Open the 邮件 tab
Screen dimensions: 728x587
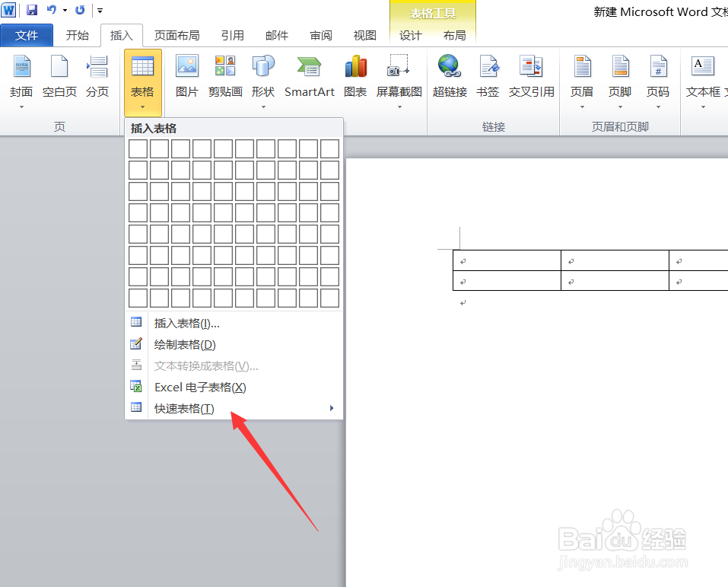tap(277, 35)
